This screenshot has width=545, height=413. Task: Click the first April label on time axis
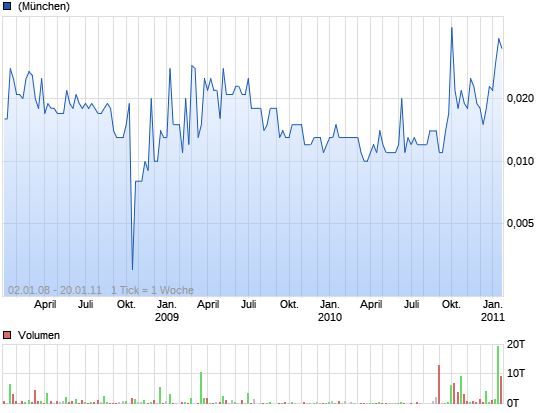45,305
